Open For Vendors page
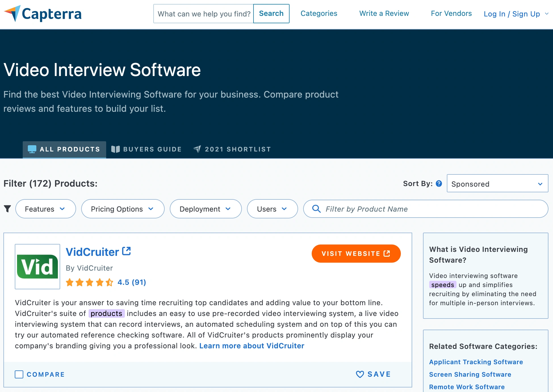The width and height of the screenshot is (553, 392). tap(451, 13)
